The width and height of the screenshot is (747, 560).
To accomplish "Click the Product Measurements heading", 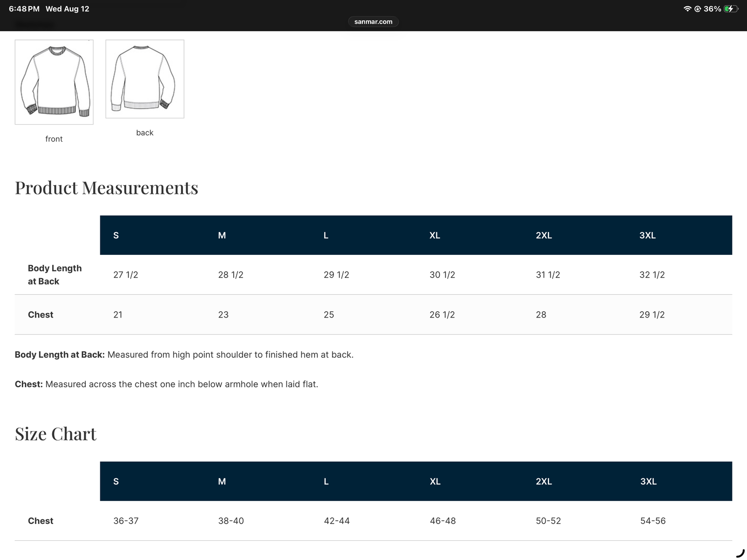I will (106, 188).
